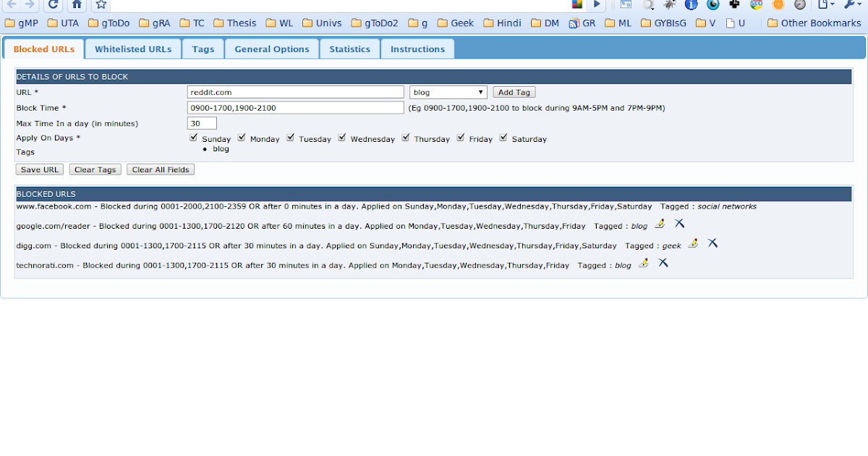Open the GR feed bookmark

pos(582,23)
